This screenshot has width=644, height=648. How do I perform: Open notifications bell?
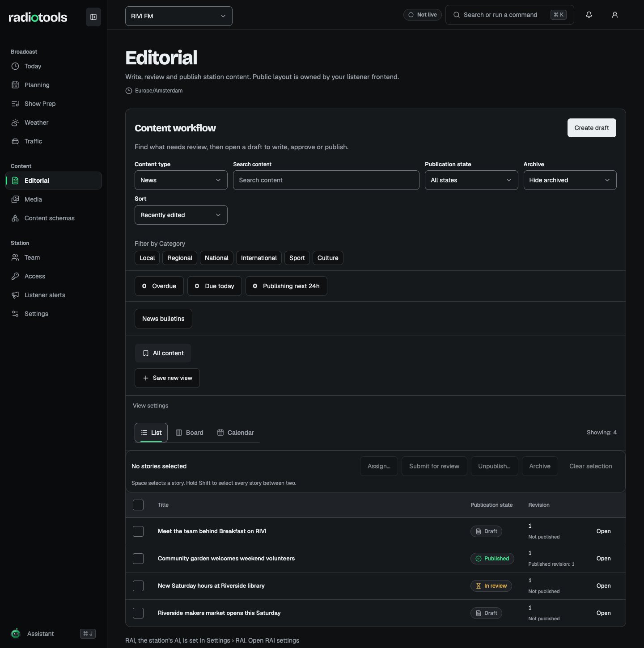tap(589, 15)
